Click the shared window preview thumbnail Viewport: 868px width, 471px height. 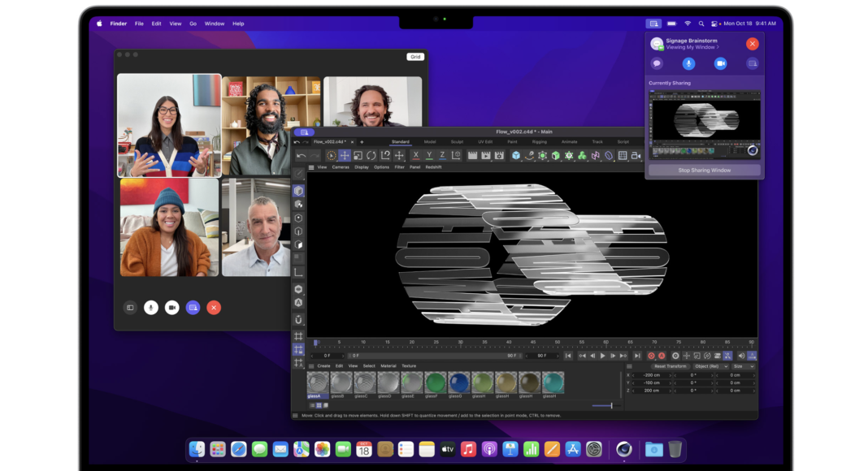pos(705,123)
